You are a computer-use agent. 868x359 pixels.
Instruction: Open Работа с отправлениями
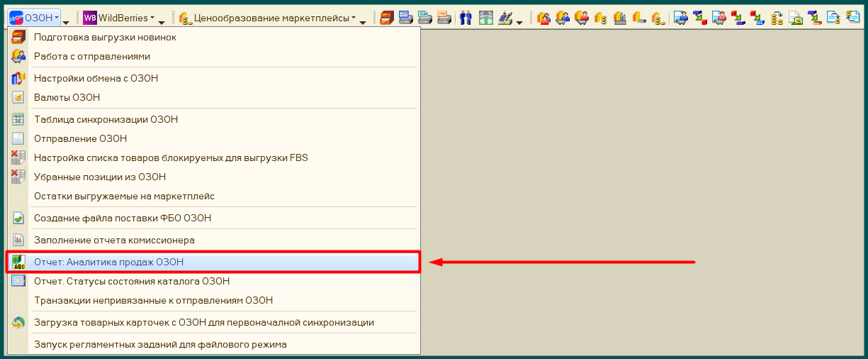tap(213, 56)
